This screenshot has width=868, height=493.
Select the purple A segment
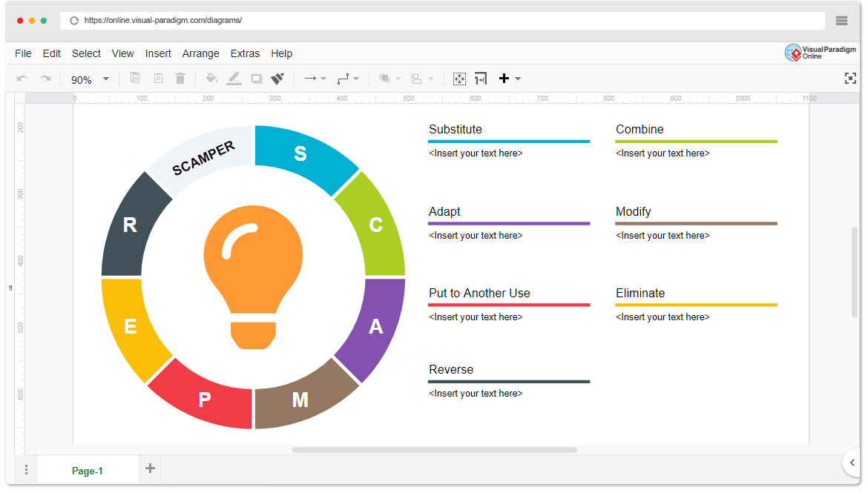tap(376, 326)
